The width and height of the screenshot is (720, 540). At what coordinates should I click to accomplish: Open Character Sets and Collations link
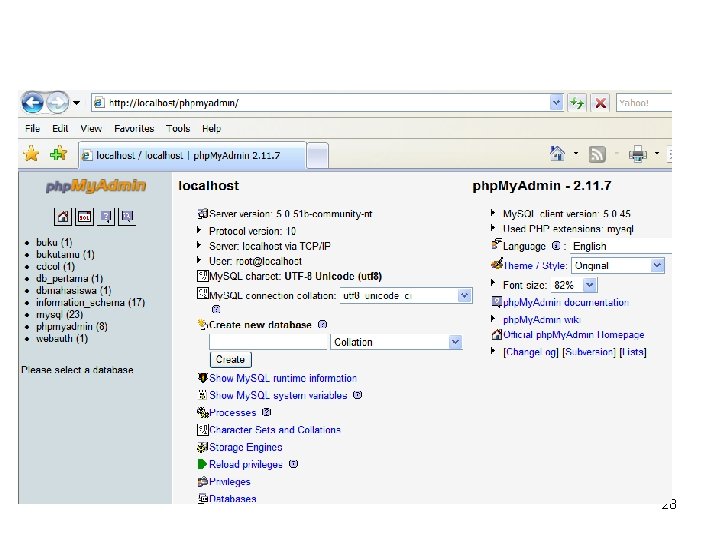click(275, 430)
